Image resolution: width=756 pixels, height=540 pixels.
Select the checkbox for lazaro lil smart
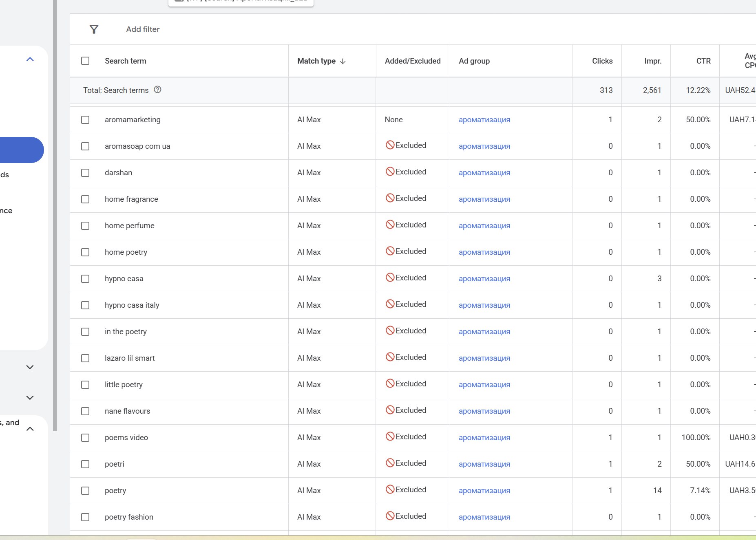(85, 358)
